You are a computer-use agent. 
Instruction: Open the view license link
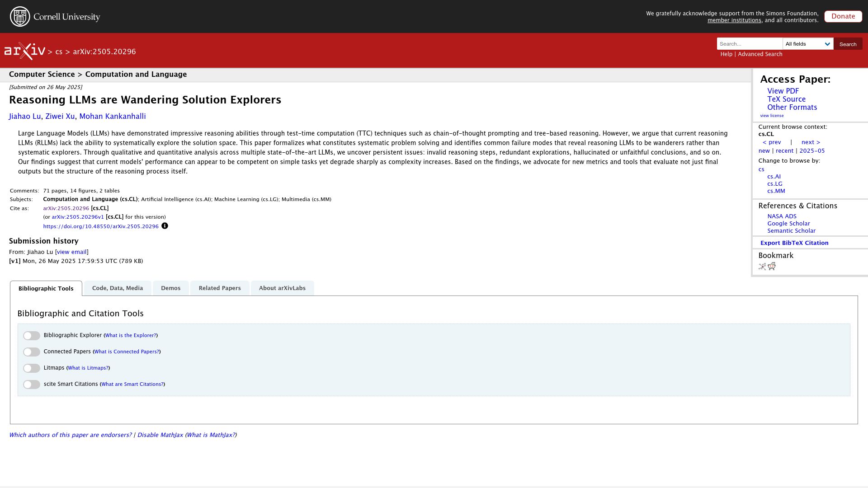[x=772, y=116]
